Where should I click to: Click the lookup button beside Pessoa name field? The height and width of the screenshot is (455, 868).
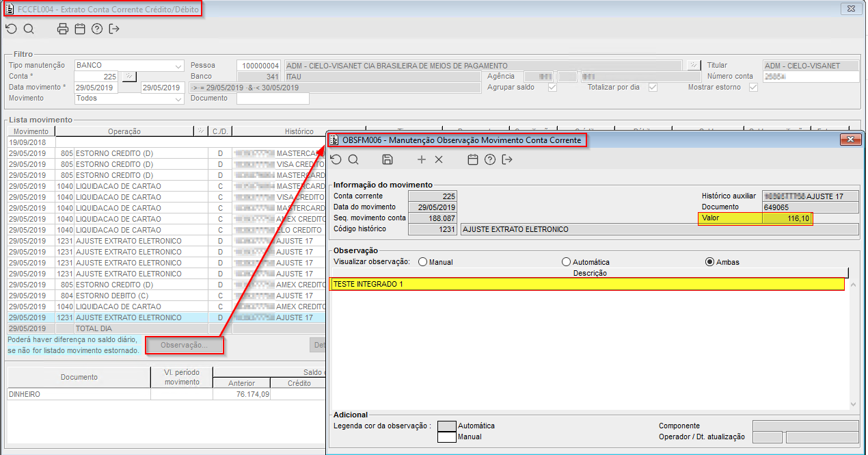tap(693, 66)
